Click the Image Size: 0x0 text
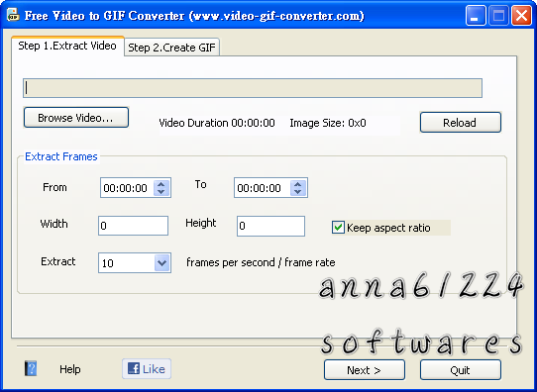537x392 pixels. pos(328,123)
